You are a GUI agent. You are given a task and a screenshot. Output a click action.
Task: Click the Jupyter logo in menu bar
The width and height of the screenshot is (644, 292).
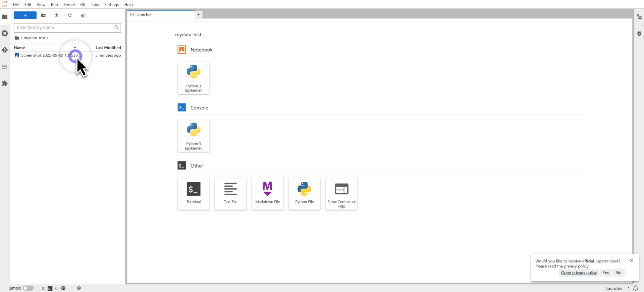click(x=5, y=4)
